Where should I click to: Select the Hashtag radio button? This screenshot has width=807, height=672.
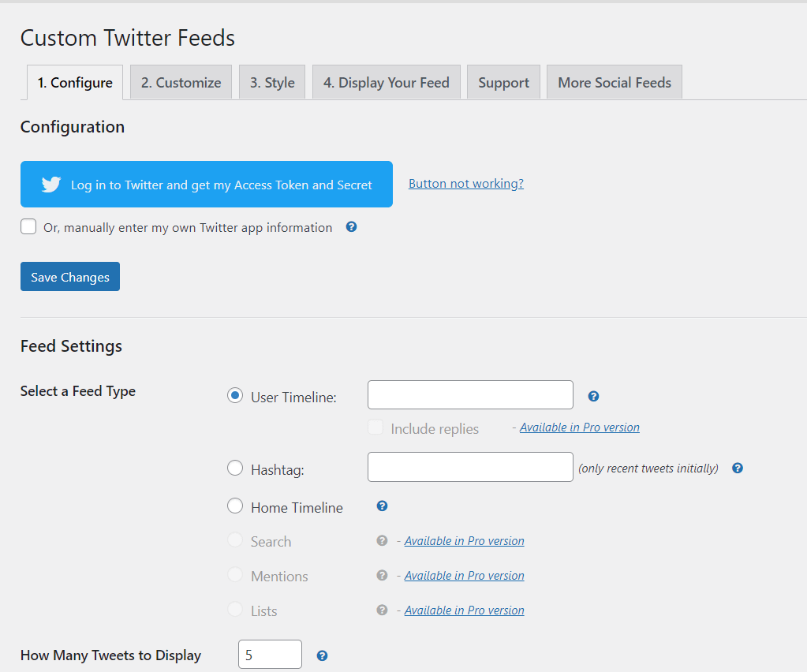235,468
